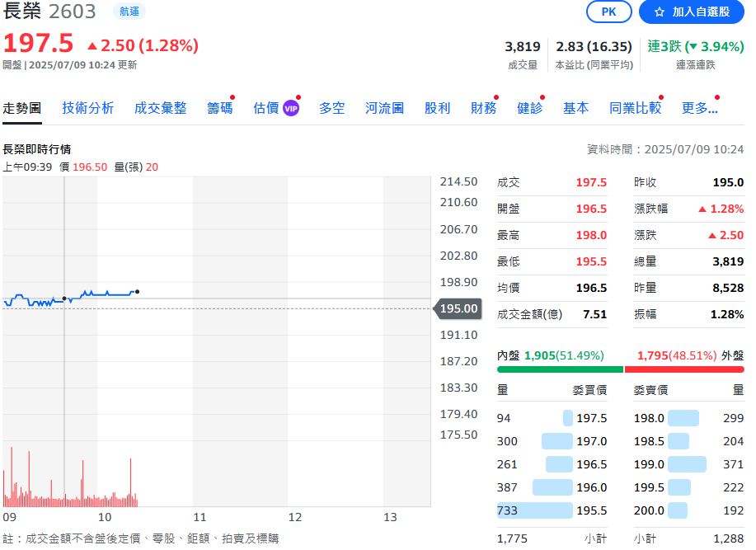Click the star icon on 加入自選股
The image size is (756, 550).
659,12
